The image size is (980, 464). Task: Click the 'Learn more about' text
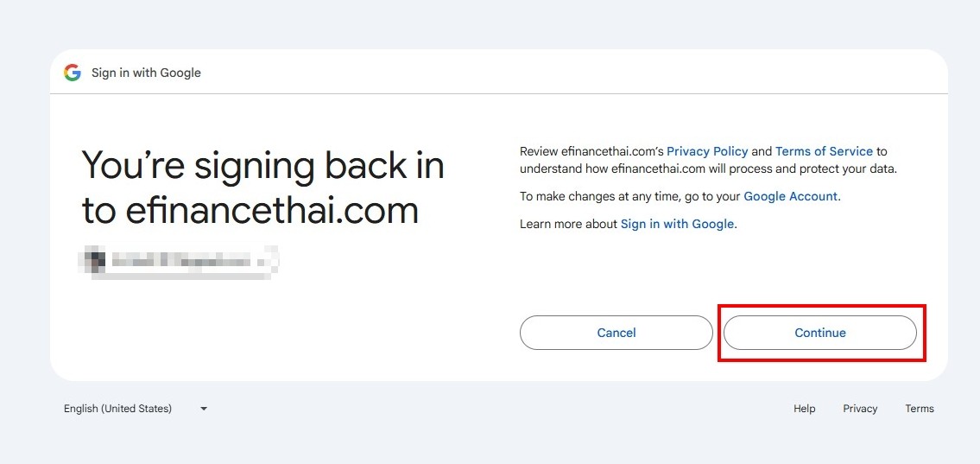pyautogui.click(x=569, y=224)
